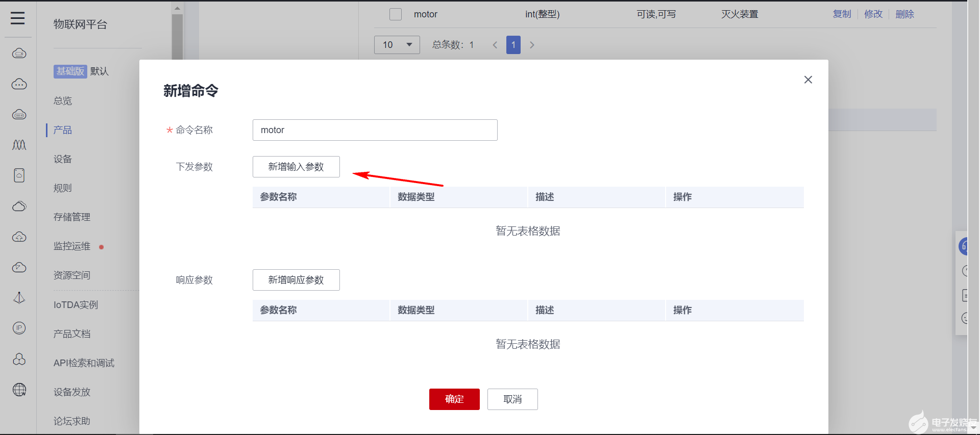This screenshot has height=435, width=980.
Task: Click the 可读,可写 cell in motor row
Action: point(656,14)
